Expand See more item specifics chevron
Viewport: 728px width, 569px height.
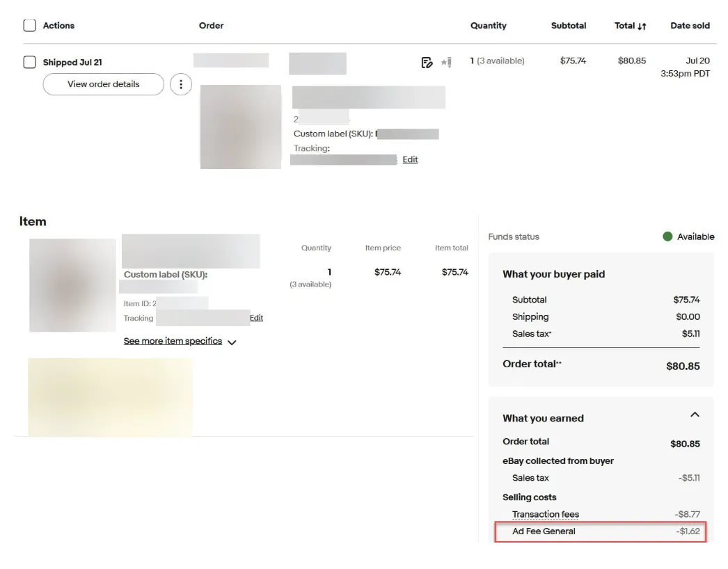[x=232, y=342]
